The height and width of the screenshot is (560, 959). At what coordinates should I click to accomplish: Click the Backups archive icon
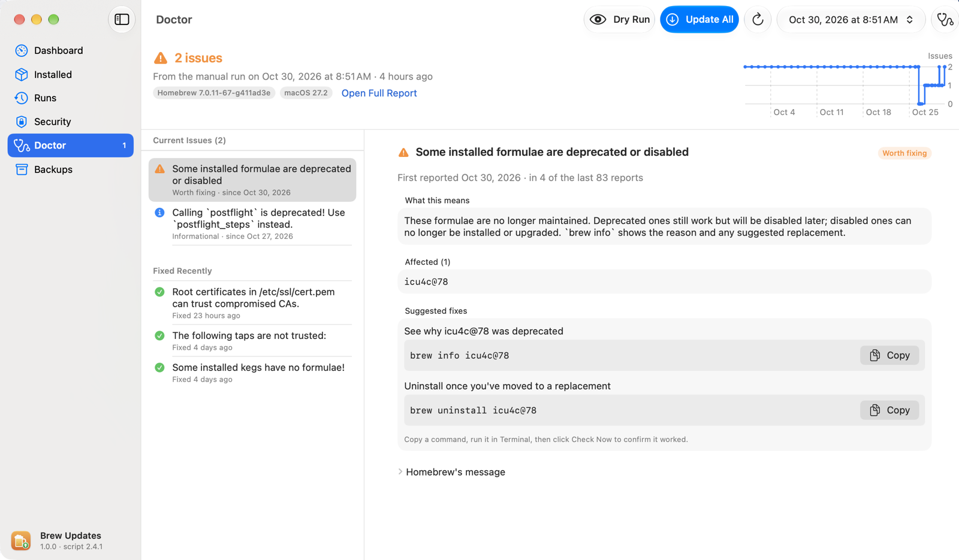[x=22, y=169]
